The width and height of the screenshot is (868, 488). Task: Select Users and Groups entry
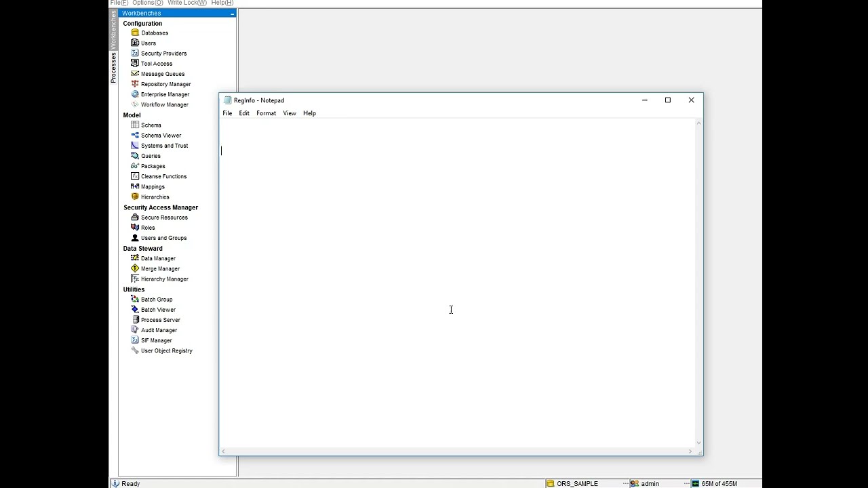coord(163,238)
